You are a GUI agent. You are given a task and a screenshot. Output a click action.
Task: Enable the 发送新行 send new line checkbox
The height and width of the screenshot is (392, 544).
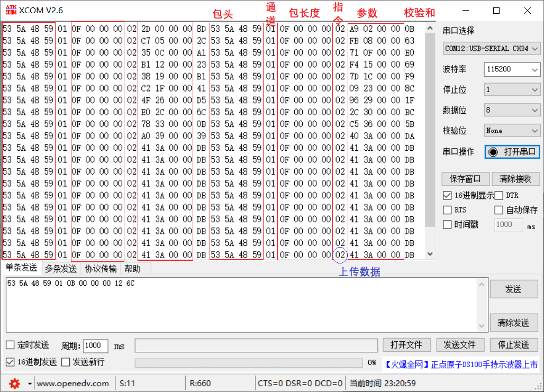66,362
